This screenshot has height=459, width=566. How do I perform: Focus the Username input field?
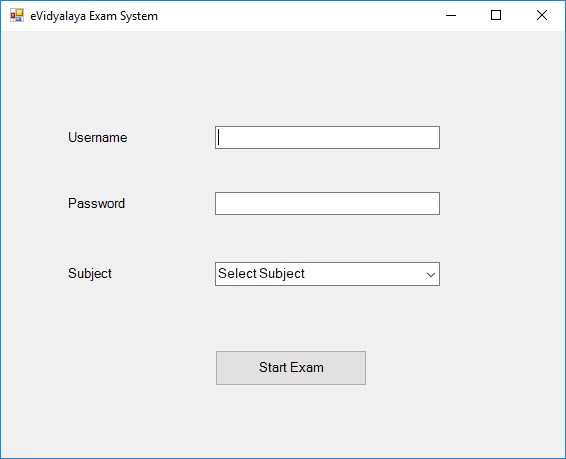[x=327, y=137]
